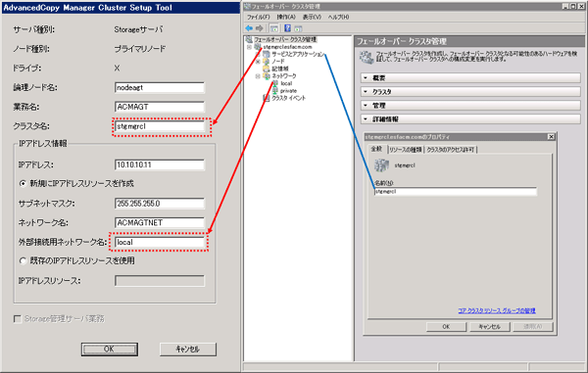Select the local network label in tree
Viewport: 588px width, 373px height.
click(x=286, y=83)
